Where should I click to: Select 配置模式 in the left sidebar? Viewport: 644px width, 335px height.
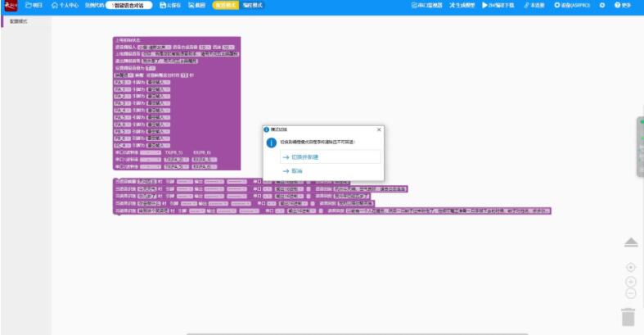point(19,21)
